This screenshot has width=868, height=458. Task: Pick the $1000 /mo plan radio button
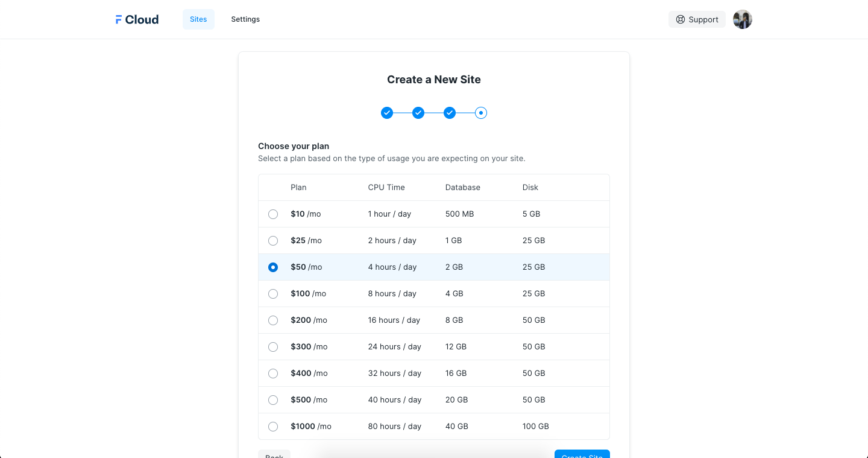273,427
